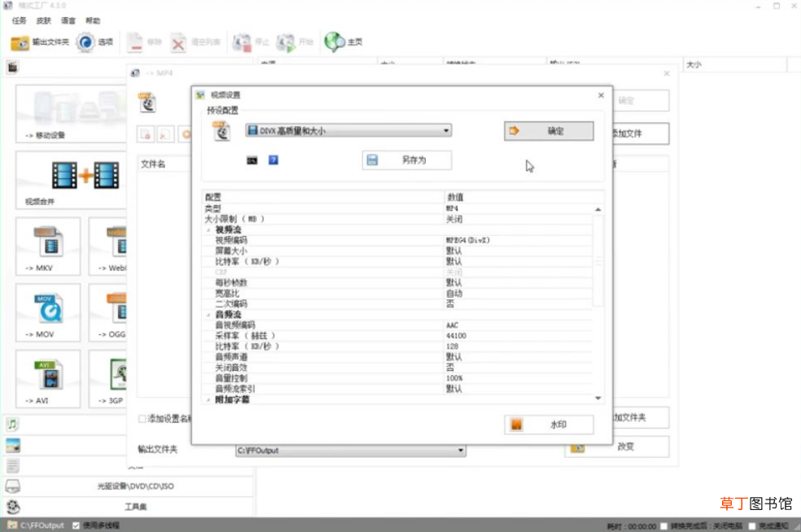The width and height of the screenshot is (801, 532).
Task: Open the 选项 options gear
Action: 94,41
